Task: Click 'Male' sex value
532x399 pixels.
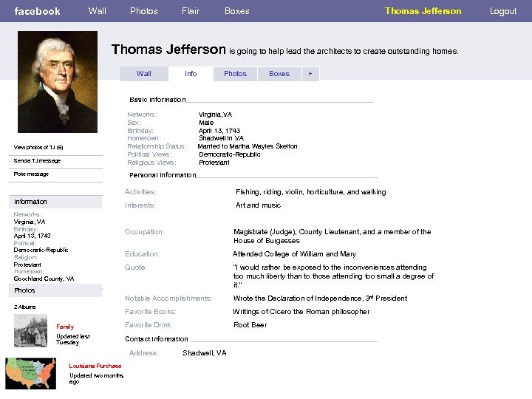Action: 206,123
